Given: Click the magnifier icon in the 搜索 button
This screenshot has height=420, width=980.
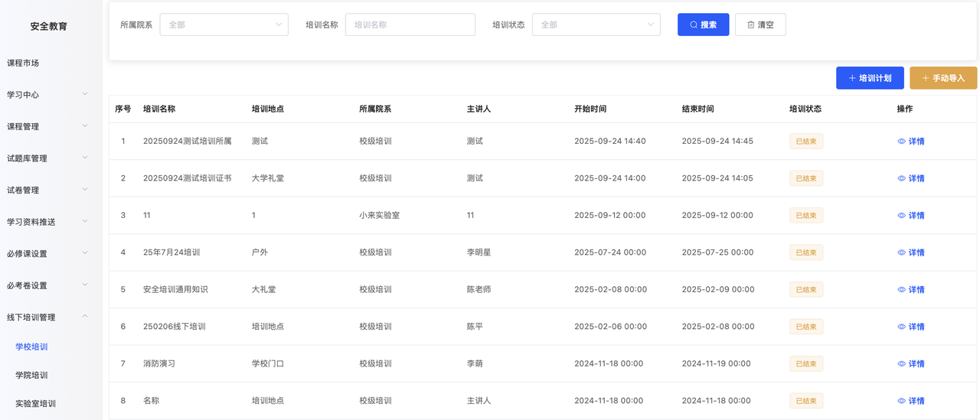Looking at the screenshot, I should 694,25.
